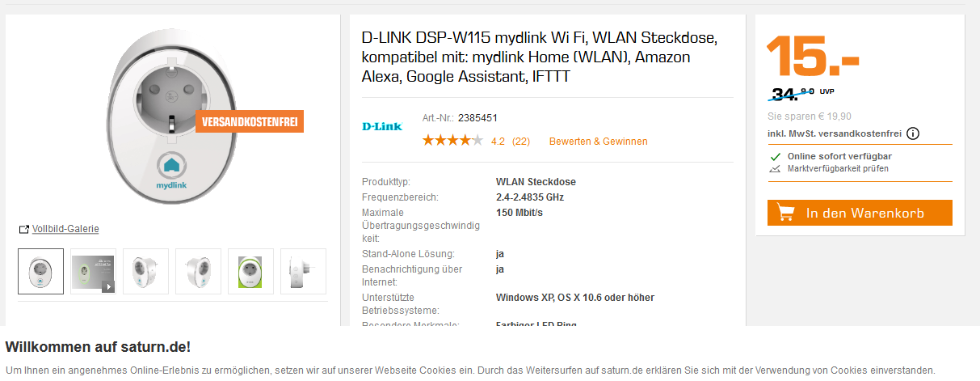Open the Vollbild-Galerie link
The width and height of the screenshot is (980, 381).
65,229
